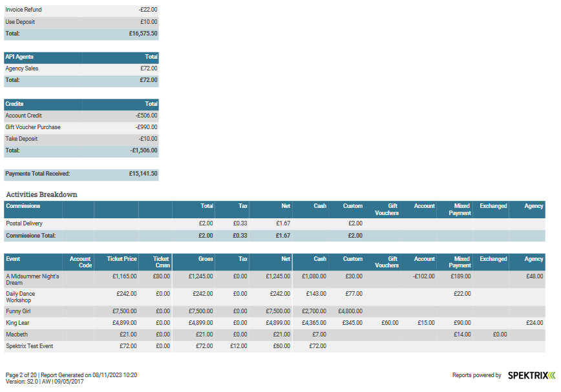Click the API Agents table header
The height and width of the screenshot is (392, 561).
tap(81, 57)
